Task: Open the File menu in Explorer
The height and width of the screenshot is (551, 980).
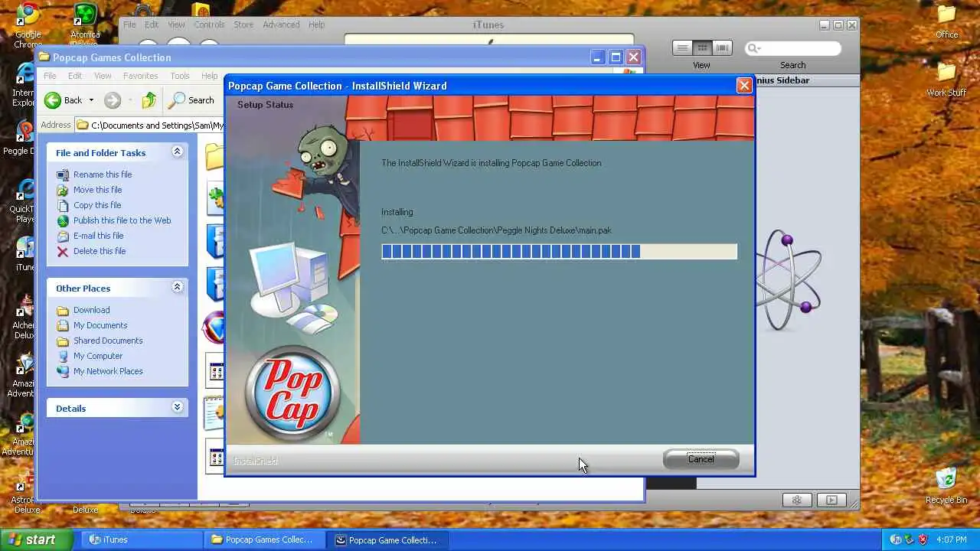Action: (x=50, y=76)
